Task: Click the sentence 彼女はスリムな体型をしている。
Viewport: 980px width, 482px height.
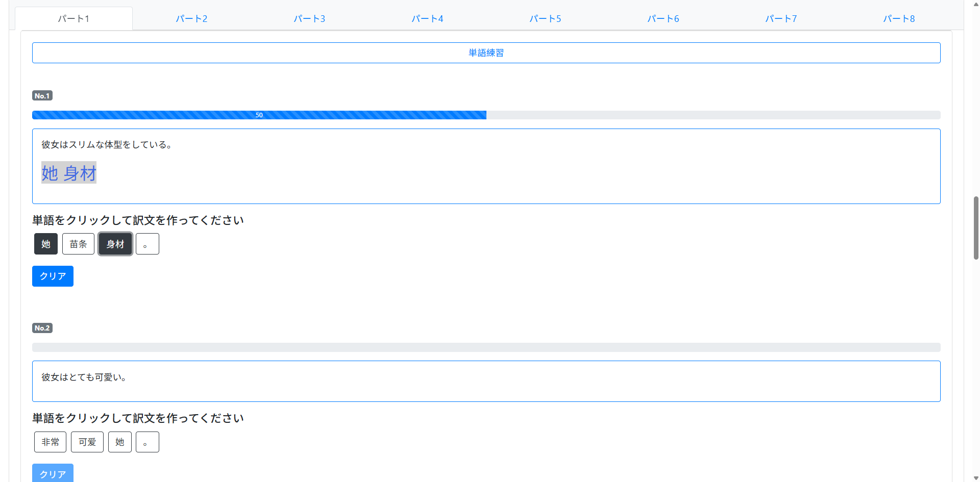Action: (x=108, y=145)
